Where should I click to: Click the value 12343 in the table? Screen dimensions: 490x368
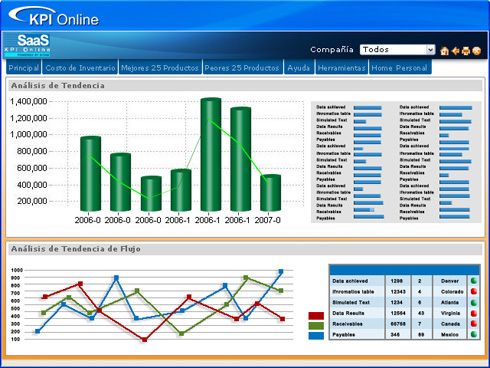(398, 292)
